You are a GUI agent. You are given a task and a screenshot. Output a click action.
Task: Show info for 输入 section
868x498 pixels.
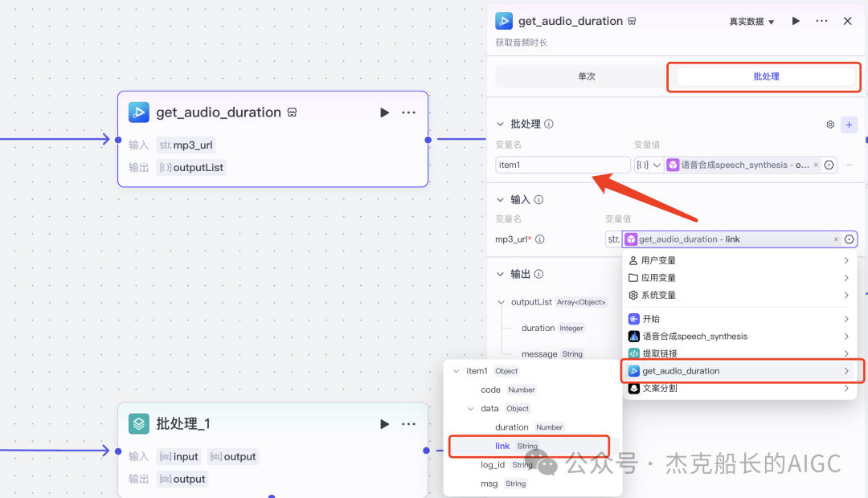point(538,200)
